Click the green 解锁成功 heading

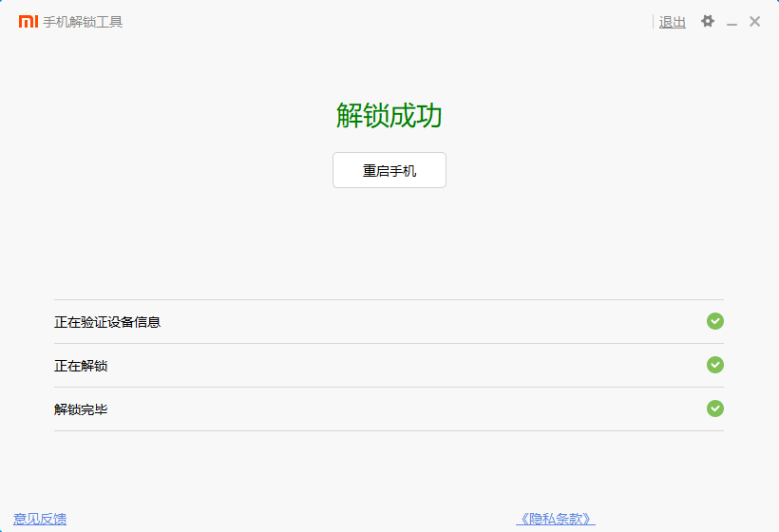coord(389,116)
